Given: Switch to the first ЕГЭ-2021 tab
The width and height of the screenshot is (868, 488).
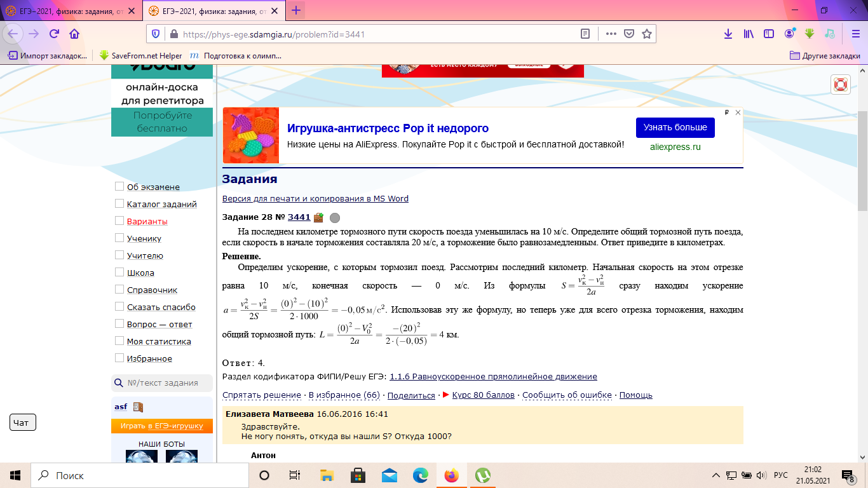Looking at the screenshot, I should click(72, 10).
